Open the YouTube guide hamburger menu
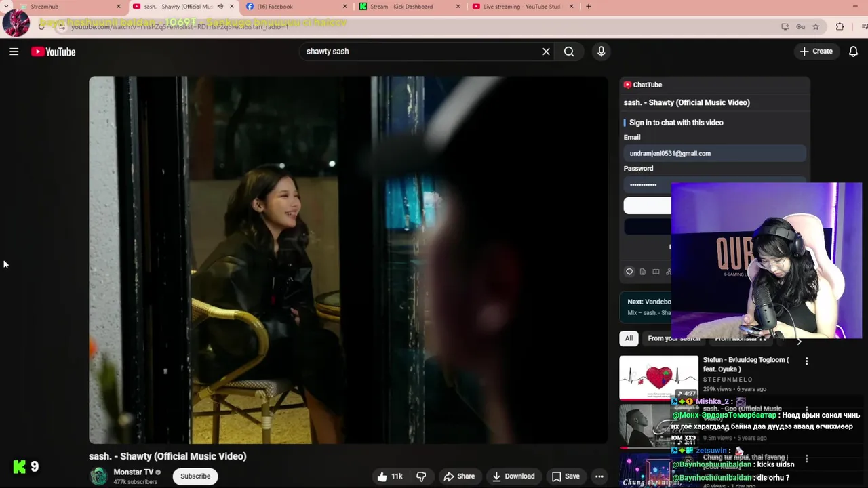 coord(14,52)
